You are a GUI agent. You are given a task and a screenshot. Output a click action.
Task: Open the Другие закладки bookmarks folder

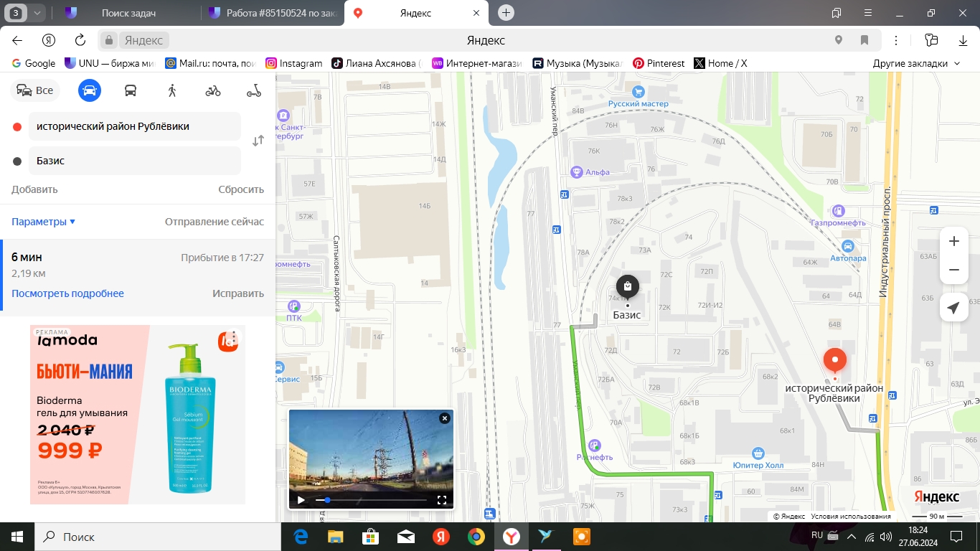[x=915, y=63]
